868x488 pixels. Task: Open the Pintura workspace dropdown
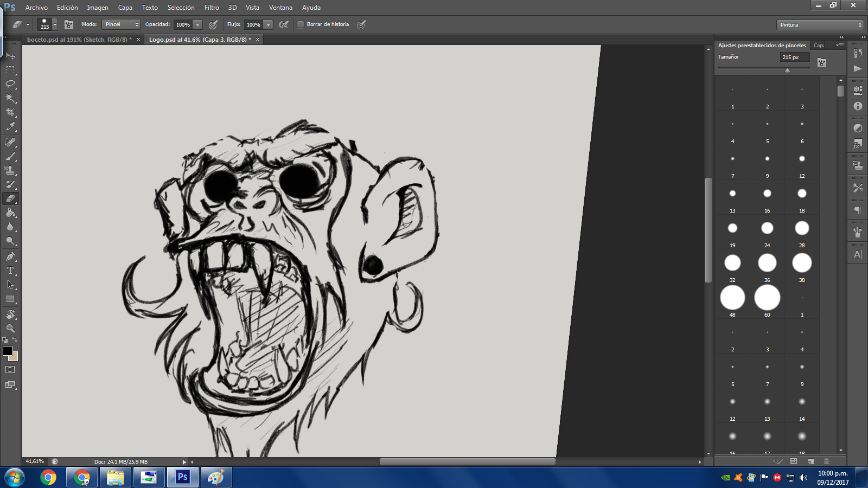point(820,25)
